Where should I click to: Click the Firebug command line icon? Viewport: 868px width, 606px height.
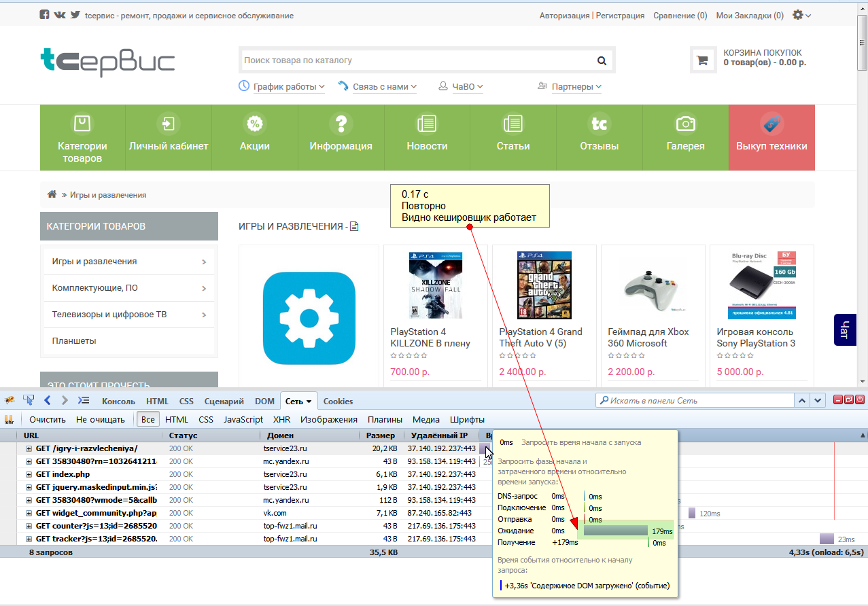(x=84, y=400)
